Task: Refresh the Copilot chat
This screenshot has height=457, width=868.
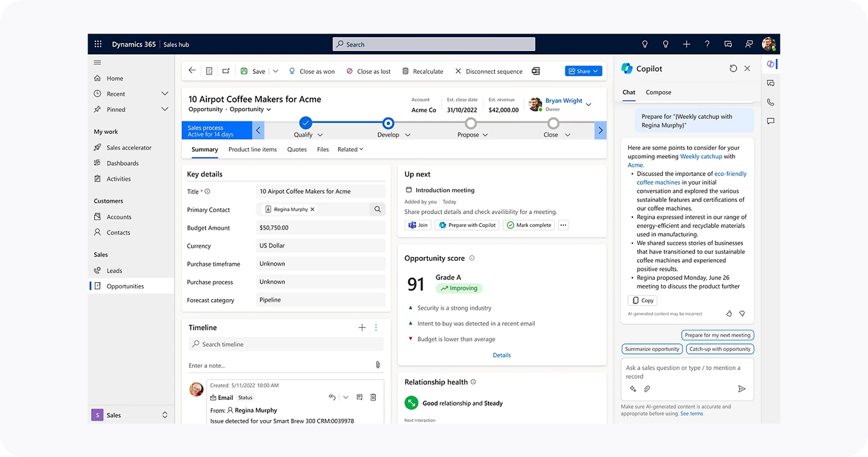Action: pyautogui.click(x=733, y=69)
